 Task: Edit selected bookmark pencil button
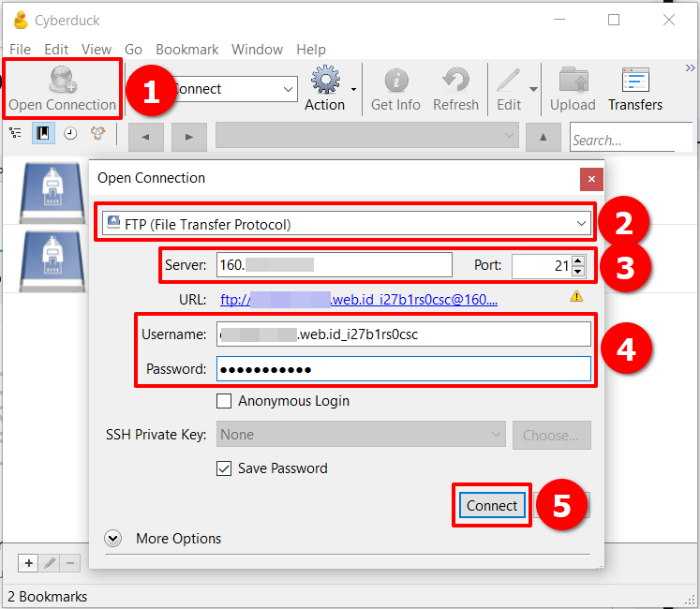pyautogui.click(x=50, y=563)
